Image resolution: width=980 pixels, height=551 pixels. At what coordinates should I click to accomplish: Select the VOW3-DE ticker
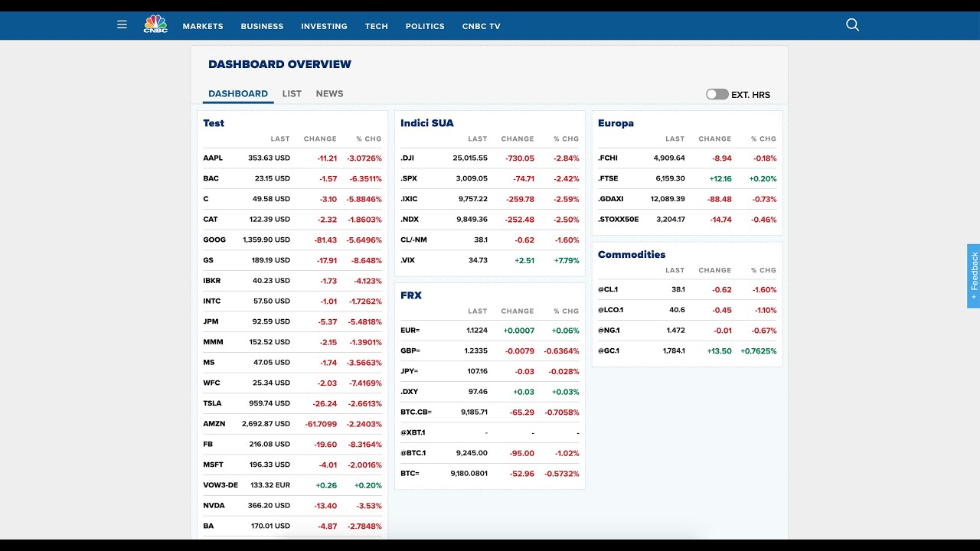point(220,485)
